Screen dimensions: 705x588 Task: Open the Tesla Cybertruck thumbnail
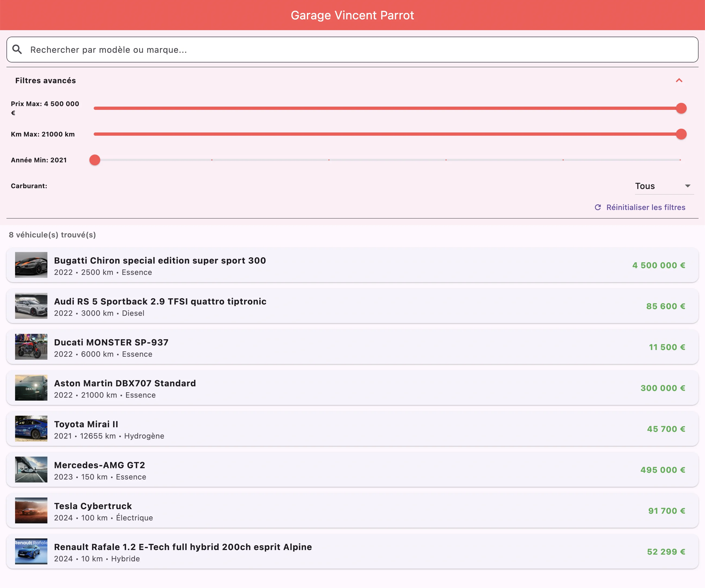point(31,510)
